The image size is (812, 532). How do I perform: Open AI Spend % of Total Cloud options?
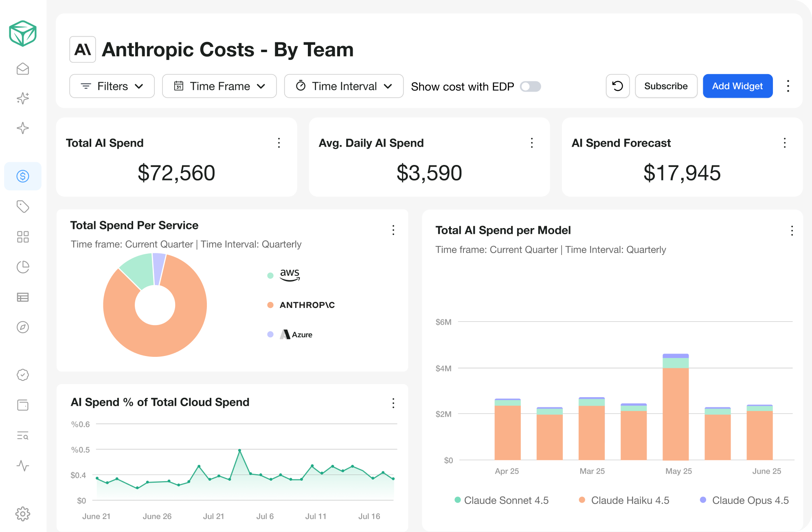pyautogui.click(x=393, y=403)
